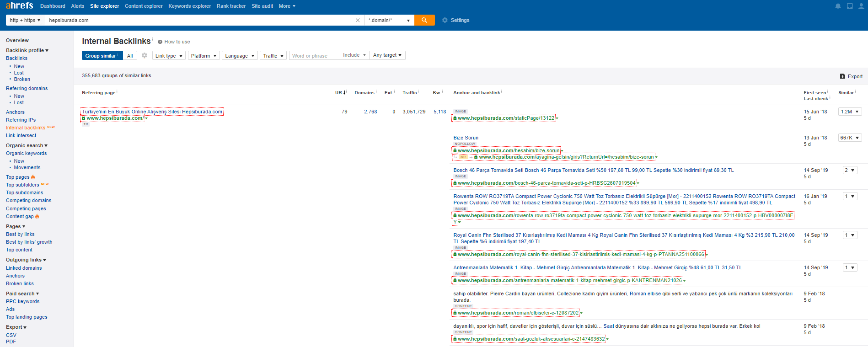This screenshot has height=347, width=868.
Task: Open Broken backlinks in sidebar
Action: click(x=22, y=79)
